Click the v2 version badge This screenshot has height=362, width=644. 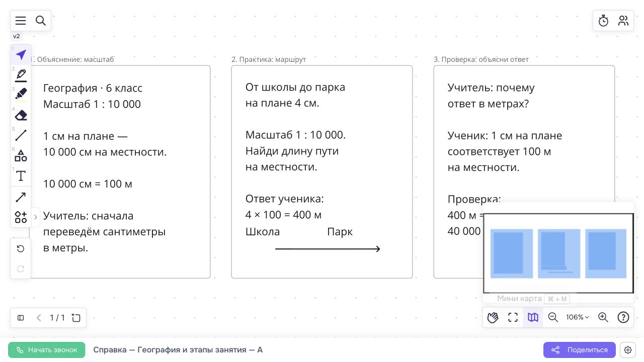coord(17,36)
